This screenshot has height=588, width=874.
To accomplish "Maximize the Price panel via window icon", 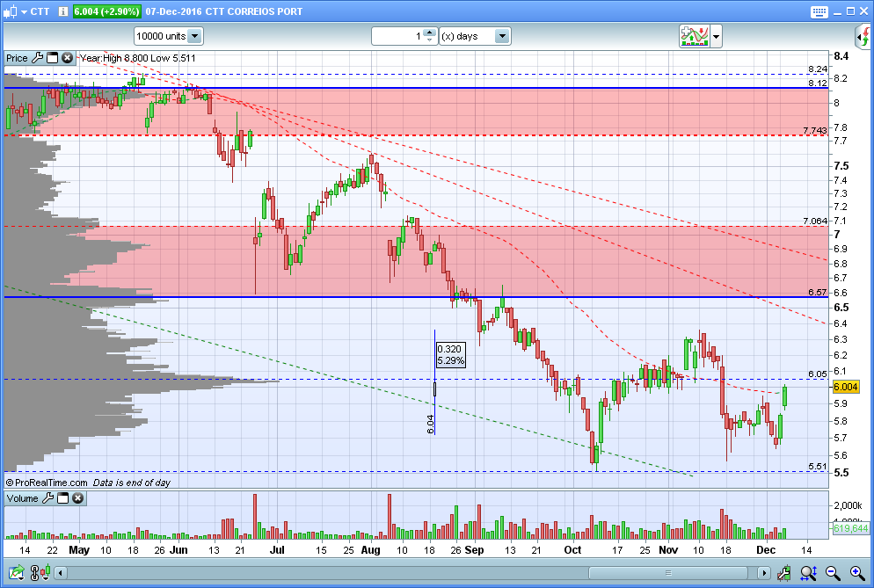I will pyautogui.click(x=53, y=57).
